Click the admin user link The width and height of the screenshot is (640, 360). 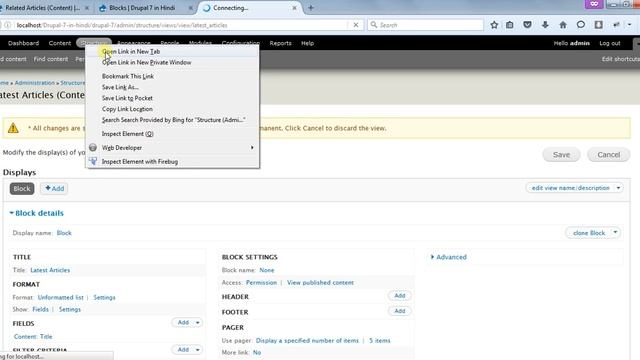580,43
